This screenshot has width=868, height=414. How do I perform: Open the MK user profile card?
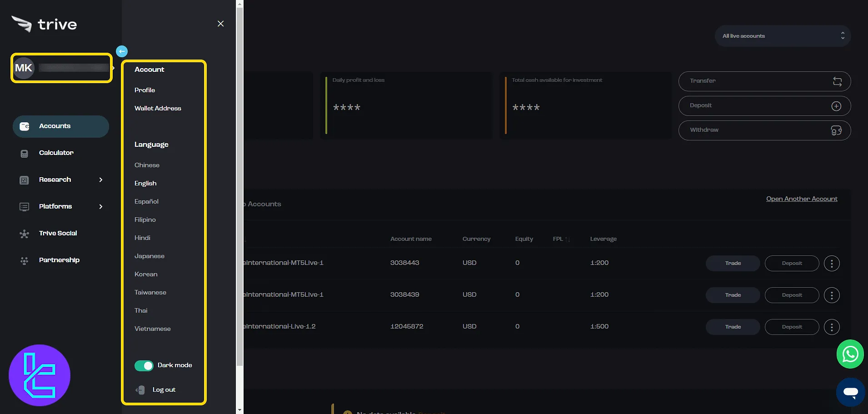tap(61, 68)
